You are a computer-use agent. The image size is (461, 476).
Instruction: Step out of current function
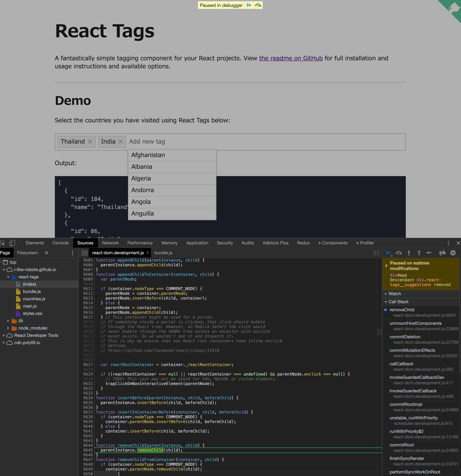click(x=419, y=253)
